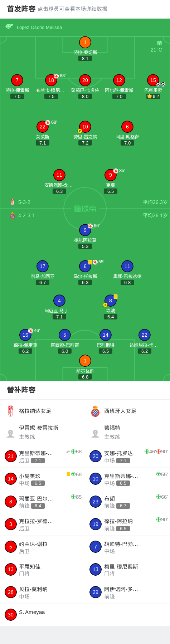Open blue number 8 坎波 player icon
This screenshot has width=170, height=644.
[x=111, y=301]
